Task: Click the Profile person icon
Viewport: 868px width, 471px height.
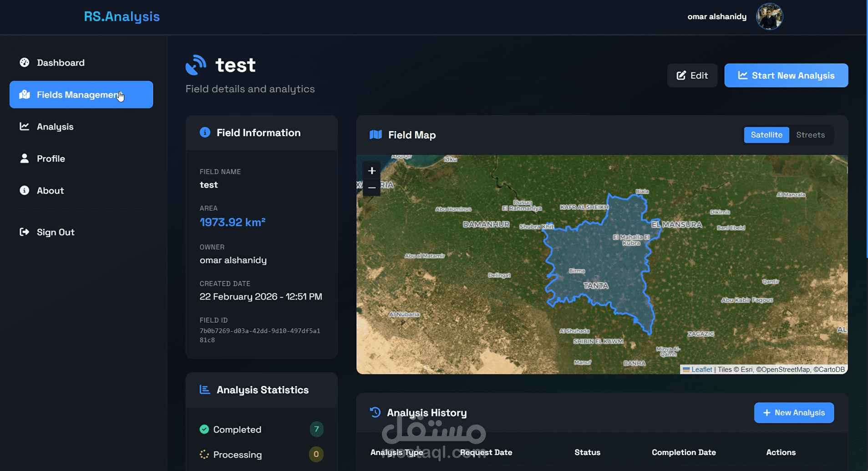Action: pos(25,158)
